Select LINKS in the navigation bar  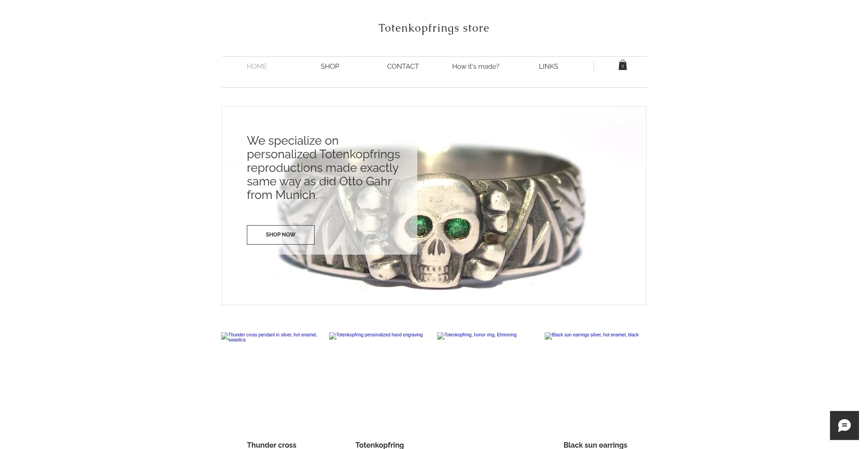(x=548, y=66)
